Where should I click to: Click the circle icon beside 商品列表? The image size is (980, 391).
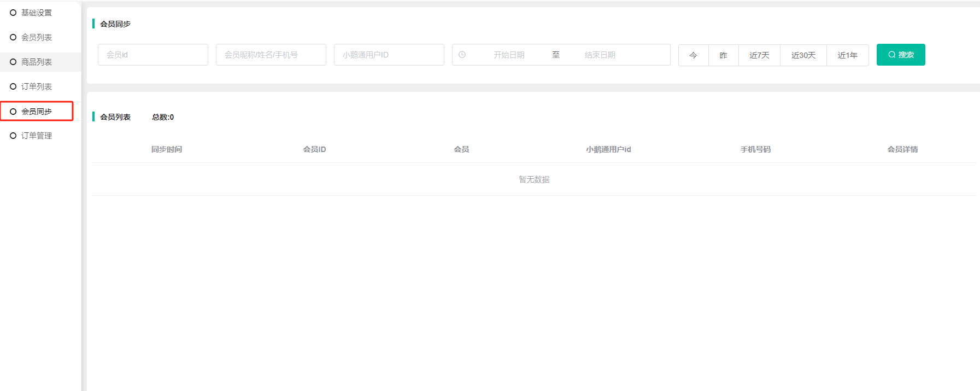(x=13, y=62)
